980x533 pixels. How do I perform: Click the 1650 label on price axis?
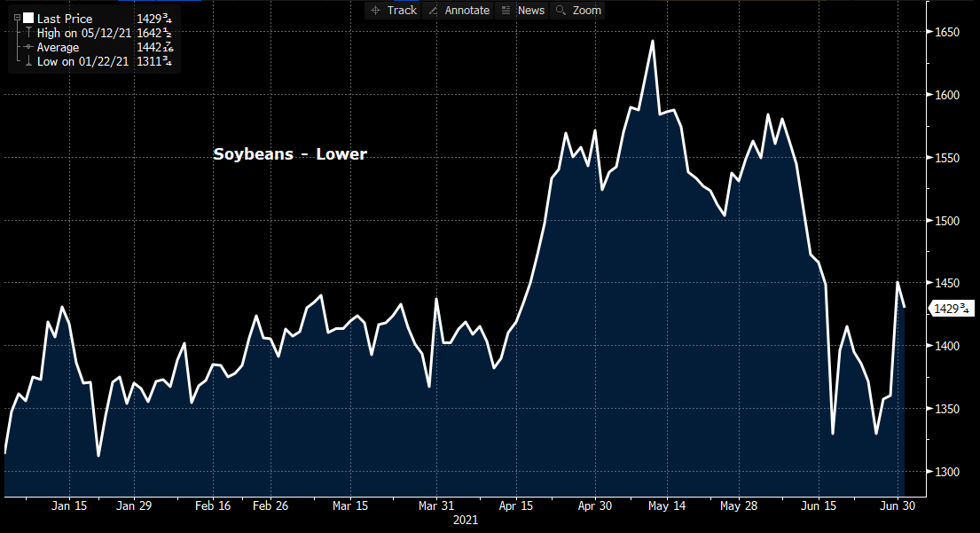(948, 32)
